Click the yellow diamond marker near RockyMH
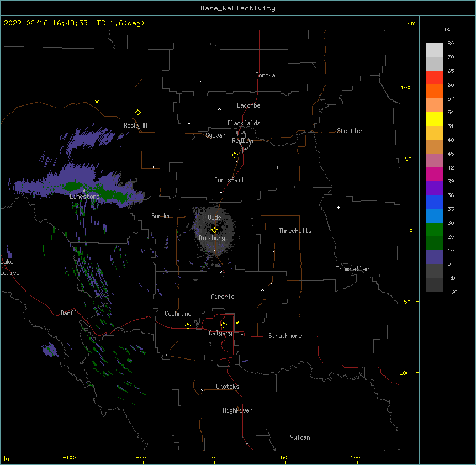This screenshot has width=476, height=465. tap(137, 113)
